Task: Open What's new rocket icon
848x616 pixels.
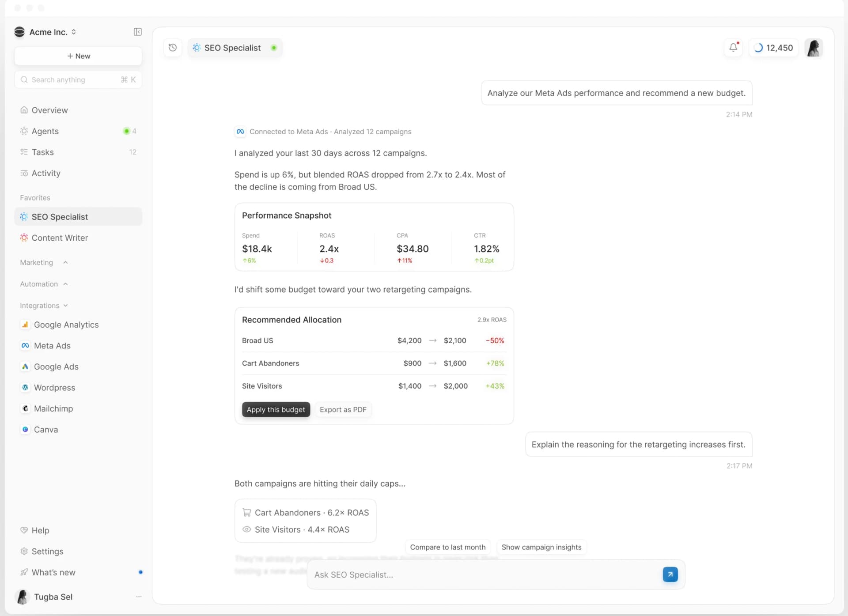Action: pos(24,572)
